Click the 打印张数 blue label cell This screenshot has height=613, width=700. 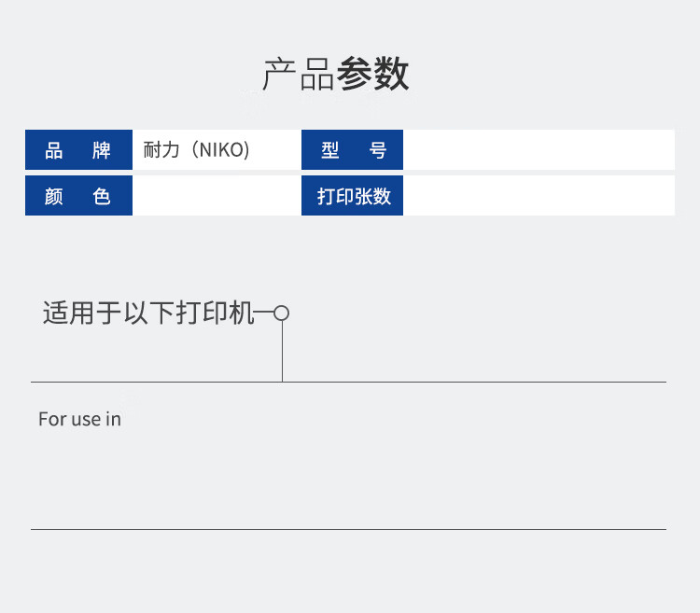(352, 196)
